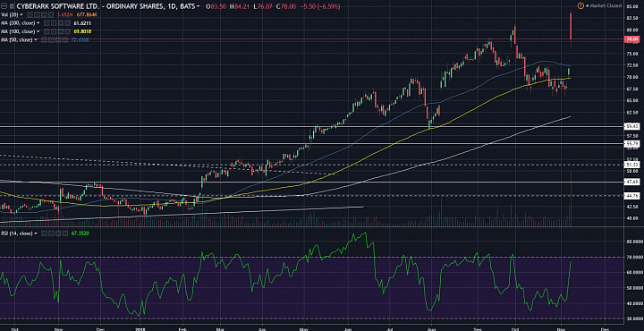Open settings icon for Vol (20)
The height and width of the screenshot is (331, 644).
(37, 15)
